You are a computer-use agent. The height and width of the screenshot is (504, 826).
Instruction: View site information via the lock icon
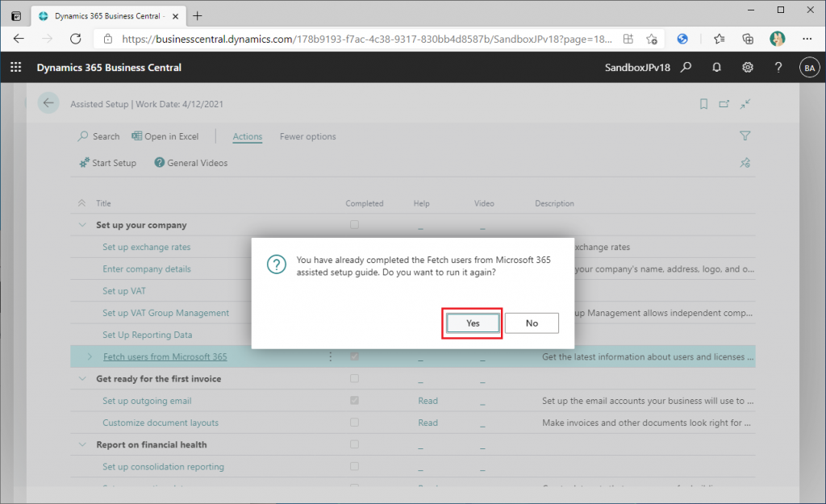coord(108,39)
